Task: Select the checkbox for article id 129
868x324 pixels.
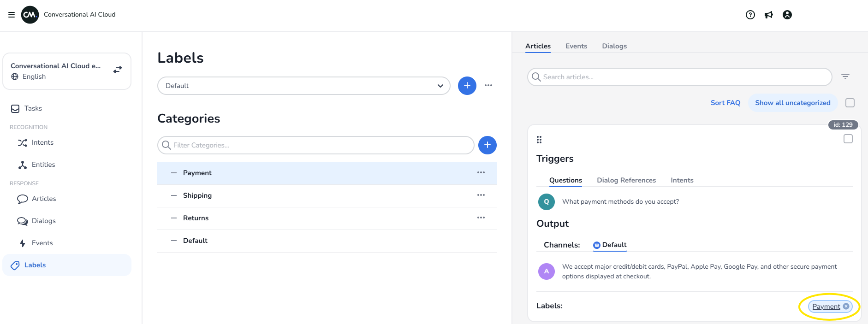Action: [848, 139]
